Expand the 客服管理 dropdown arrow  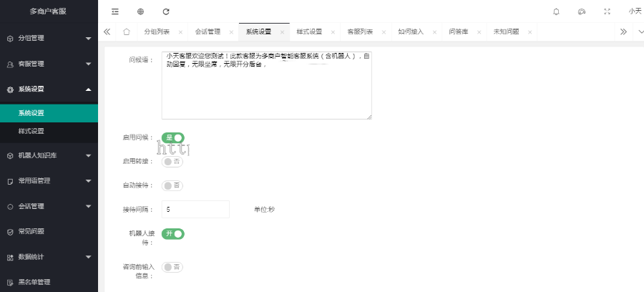pos(88,64)
